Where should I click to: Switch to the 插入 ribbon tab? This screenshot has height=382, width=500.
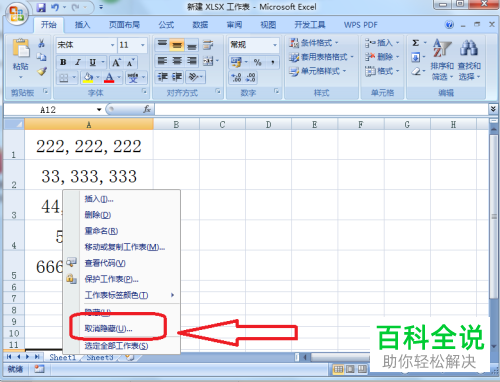82,25
